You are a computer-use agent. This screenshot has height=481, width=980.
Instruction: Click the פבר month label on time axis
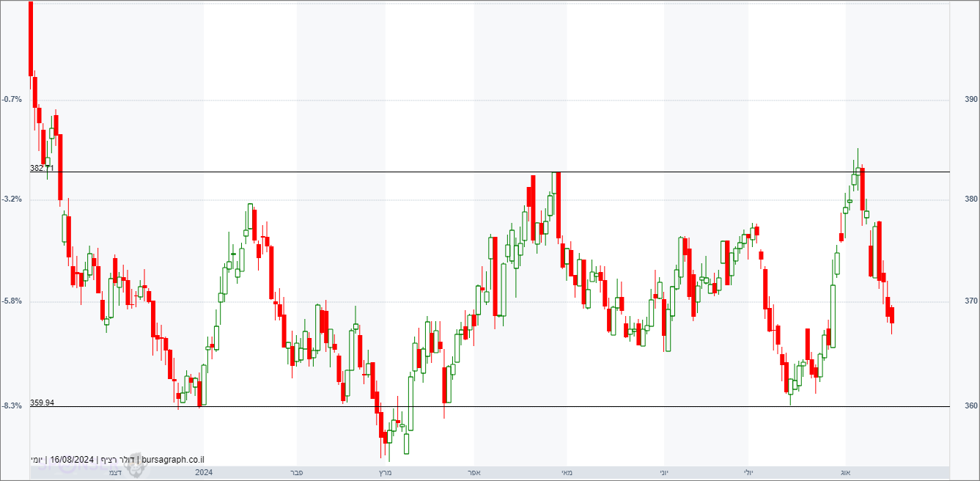point(297,472)
